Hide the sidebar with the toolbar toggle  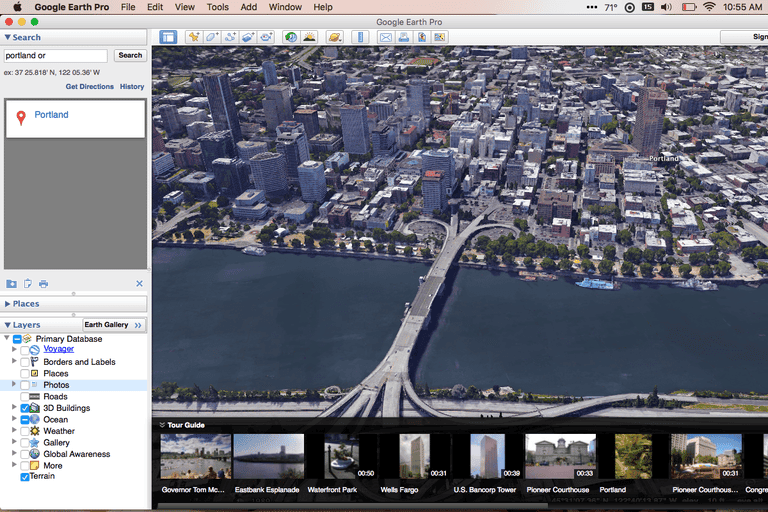[x=168, y=37]
